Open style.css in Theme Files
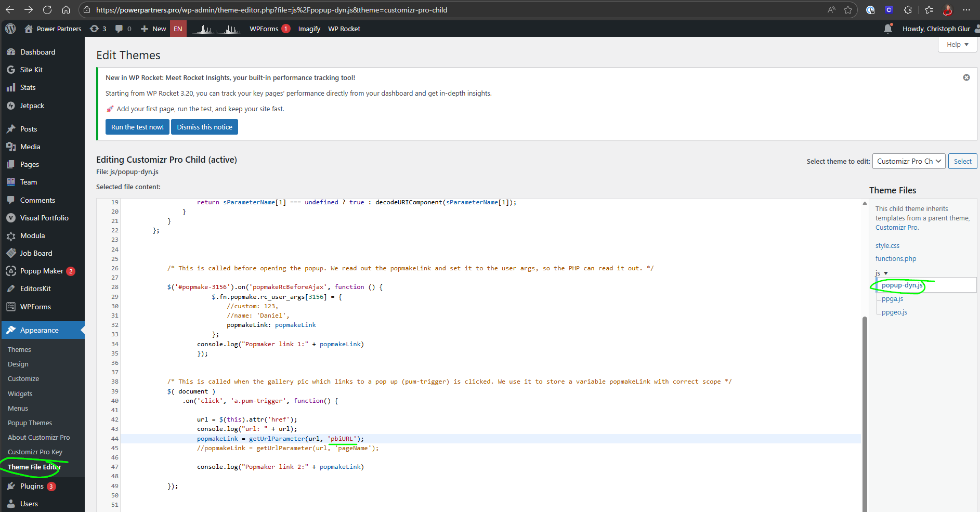The image size is (980, 512). (887, 245)
